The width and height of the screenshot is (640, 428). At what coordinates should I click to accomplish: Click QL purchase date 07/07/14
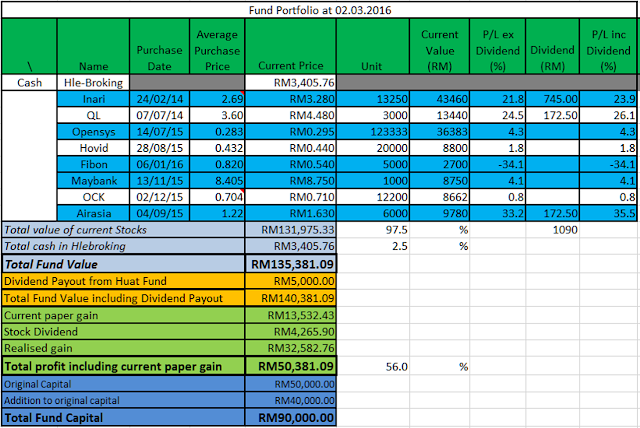160,115
